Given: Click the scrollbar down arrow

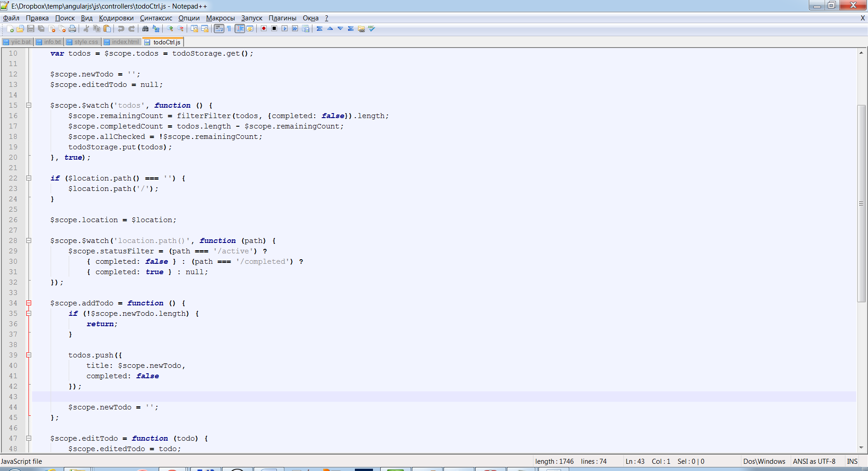Looking at the screenshot, I should tap(861, 447).
